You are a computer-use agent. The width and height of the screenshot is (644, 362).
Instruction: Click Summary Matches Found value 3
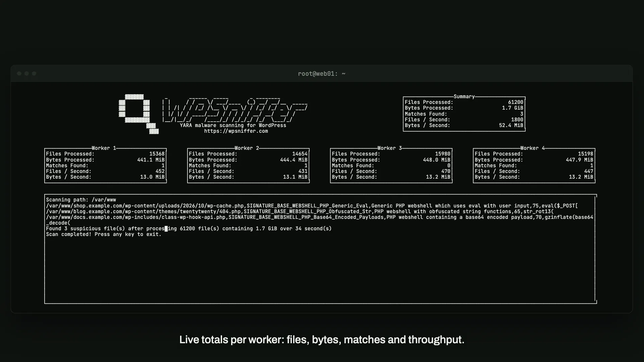[x=522, y=114]
